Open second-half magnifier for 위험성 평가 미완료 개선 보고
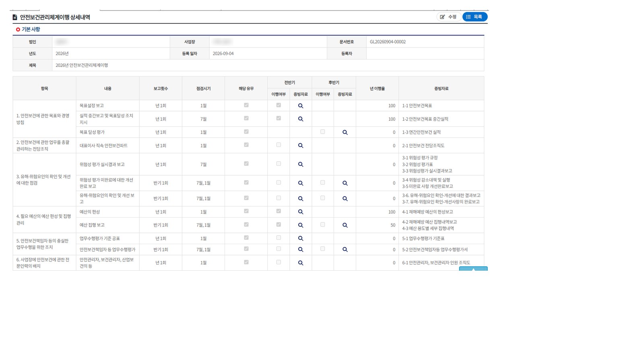644x362 pixels. [345, 183]
